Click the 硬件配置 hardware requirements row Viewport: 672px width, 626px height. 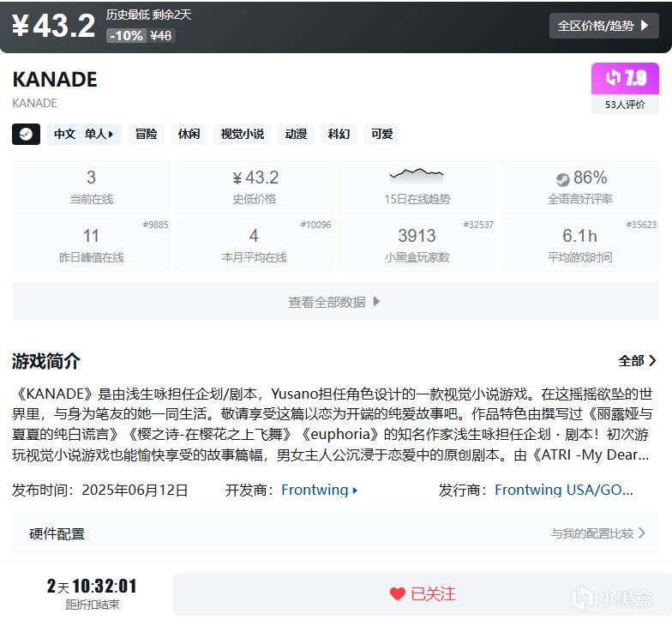[336, 533]
